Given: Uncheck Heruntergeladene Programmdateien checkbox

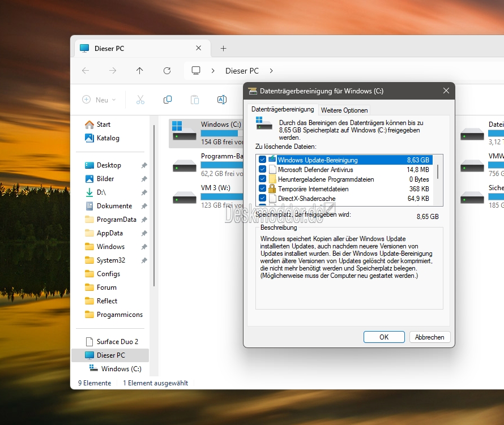Looking at the screenshot, I should [x=262, y=179].
